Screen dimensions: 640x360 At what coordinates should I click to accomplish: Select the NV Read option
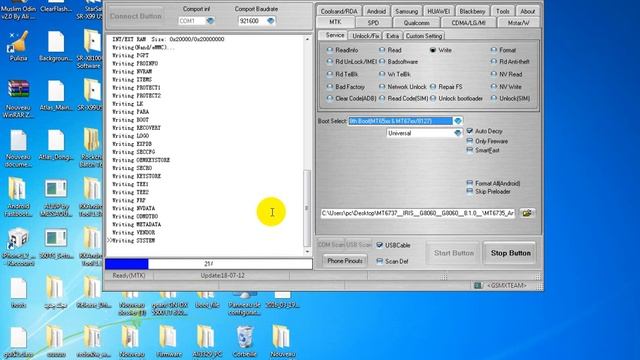[x=507, y=74]
